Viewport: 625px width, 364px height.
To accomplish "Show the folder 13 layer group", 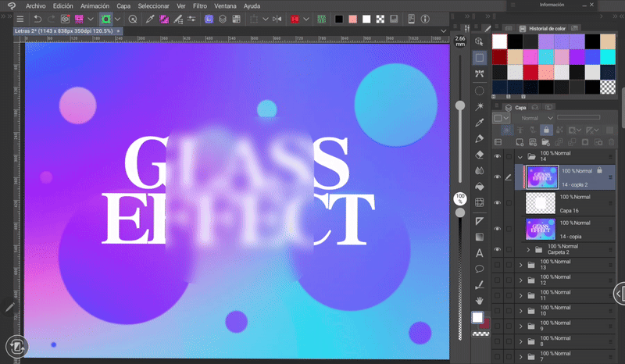I will click(498, 265).
